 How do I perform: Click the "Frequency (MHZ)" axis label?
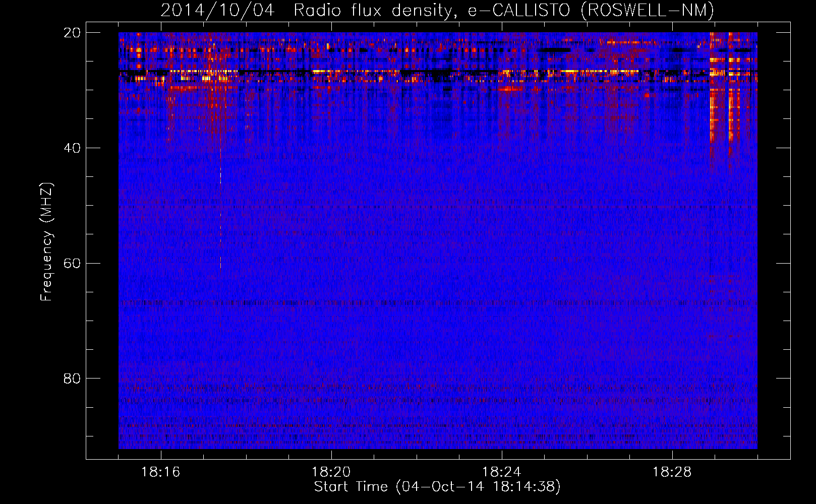(46, 242)
